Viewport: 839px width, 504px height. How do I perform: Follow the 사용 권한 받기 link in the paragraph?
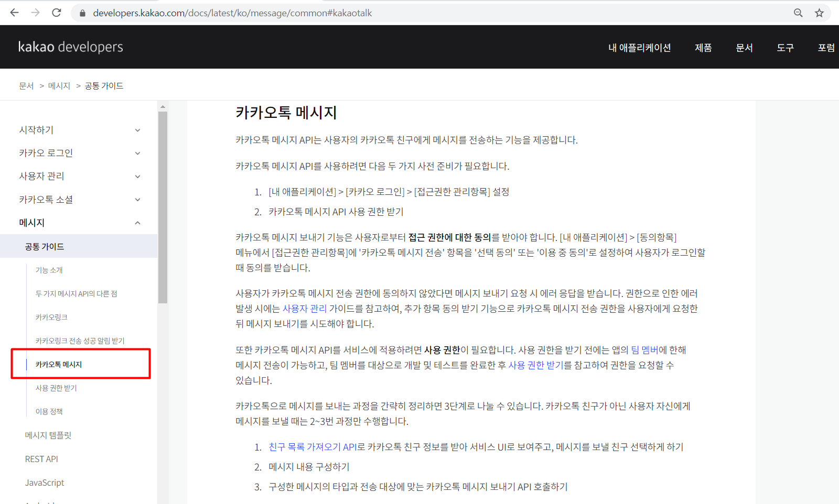pos(536,365)
